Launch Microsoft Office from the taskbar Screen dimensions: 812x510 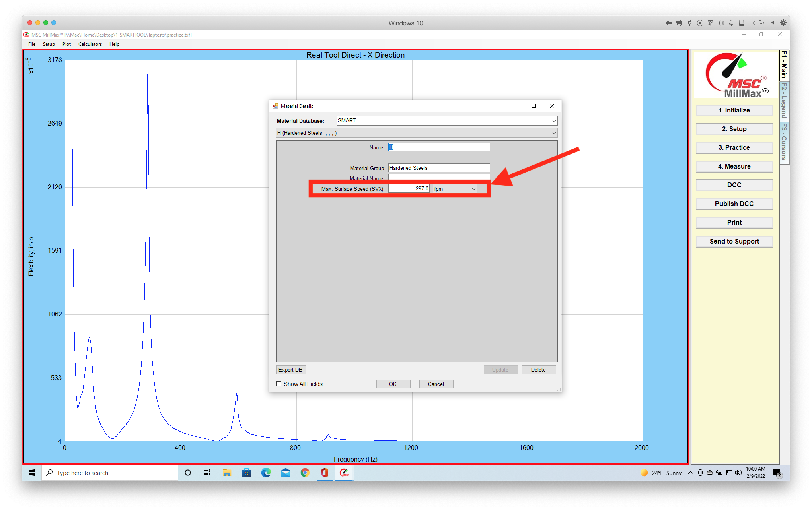(324, 473)
